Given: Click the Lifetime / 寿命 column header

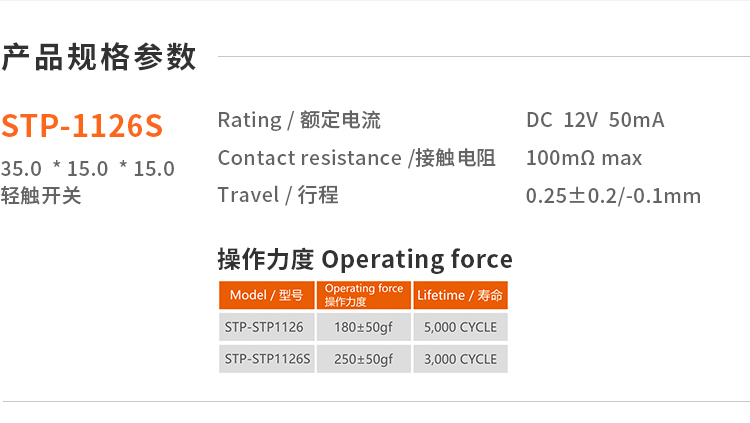Looking at the screenshot, I should [x=460, y=295].
